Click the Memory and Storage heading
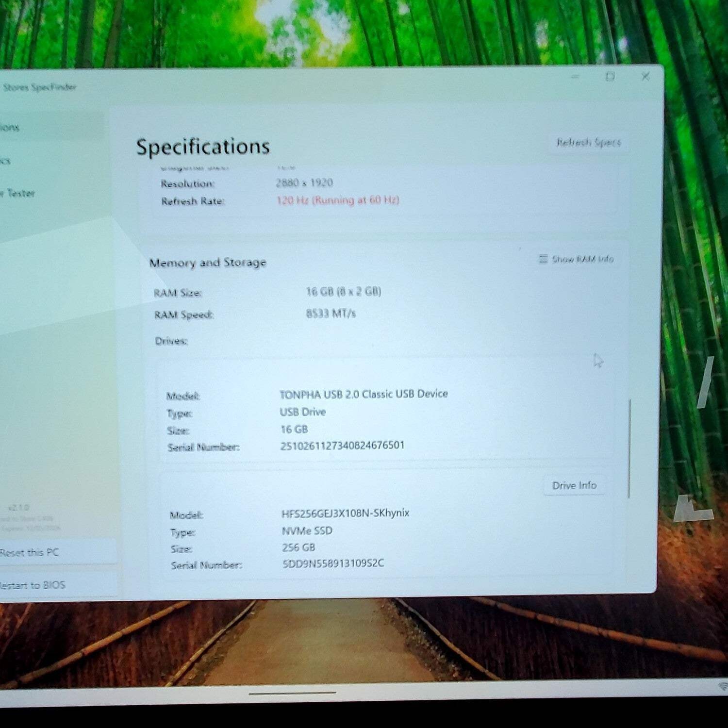Viewport: 728px width, 728px height. (x=208, y=263)
